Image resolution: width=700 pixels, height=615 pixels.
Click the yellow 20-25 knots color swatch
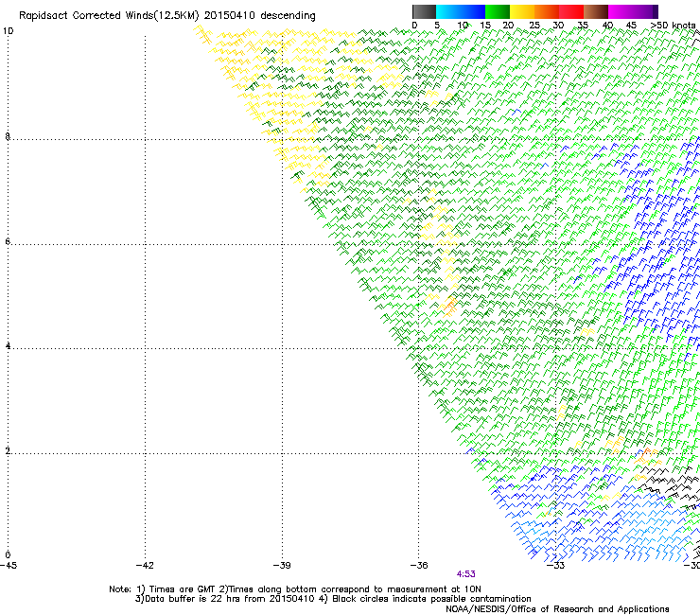click(x=522, y=11)
